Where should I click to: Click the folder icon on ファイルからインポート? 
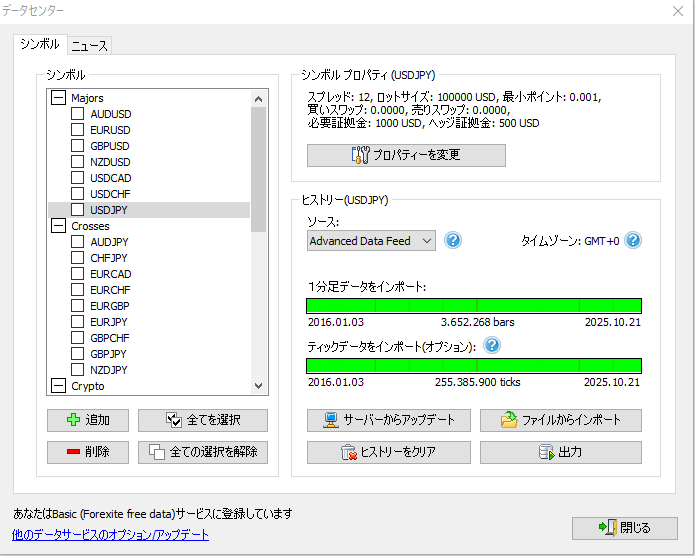(x=509, y=419)
